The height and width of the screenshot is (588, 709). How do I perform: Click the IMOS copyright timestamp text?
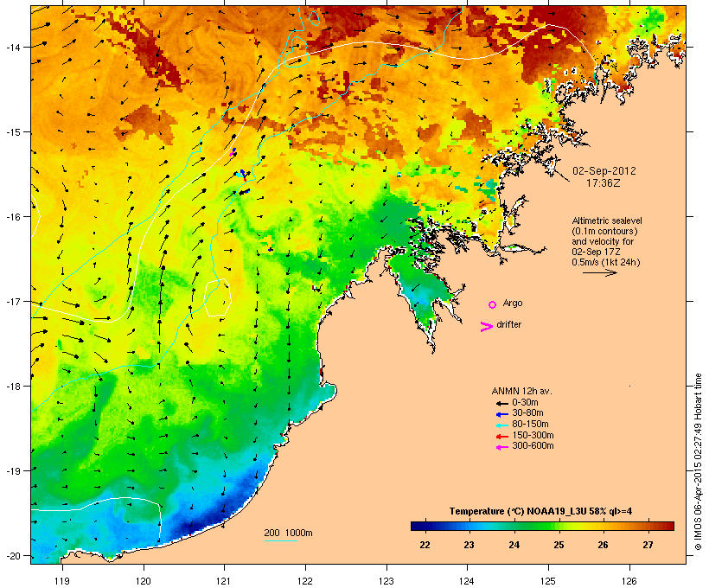[x=698, y=462]
